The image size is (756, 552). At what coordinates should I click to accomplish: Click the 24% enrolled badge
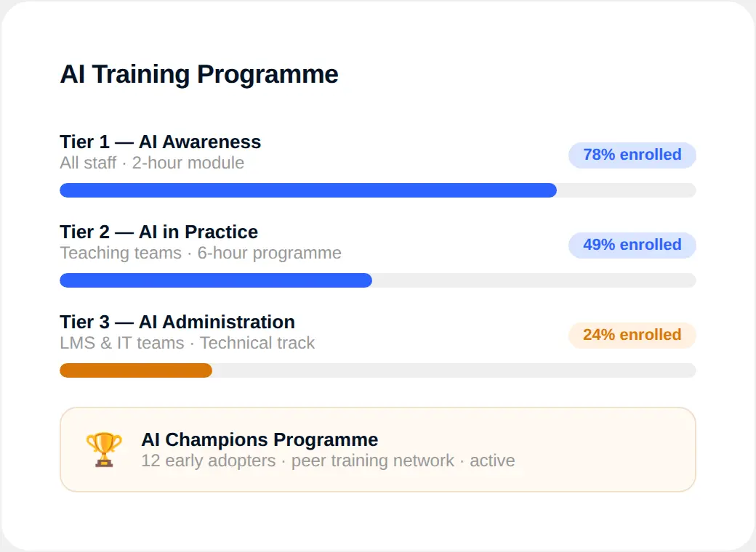click(x=632, y=335)
